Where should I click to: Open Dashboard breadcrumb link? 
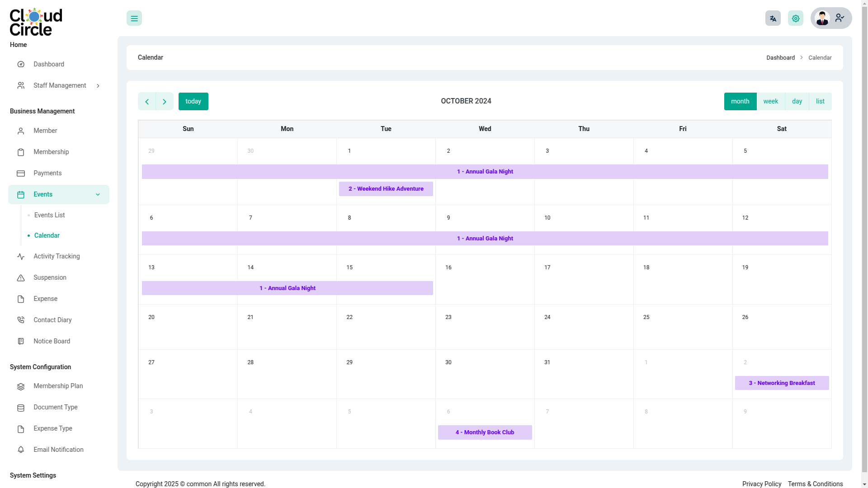tap(780, 58)
